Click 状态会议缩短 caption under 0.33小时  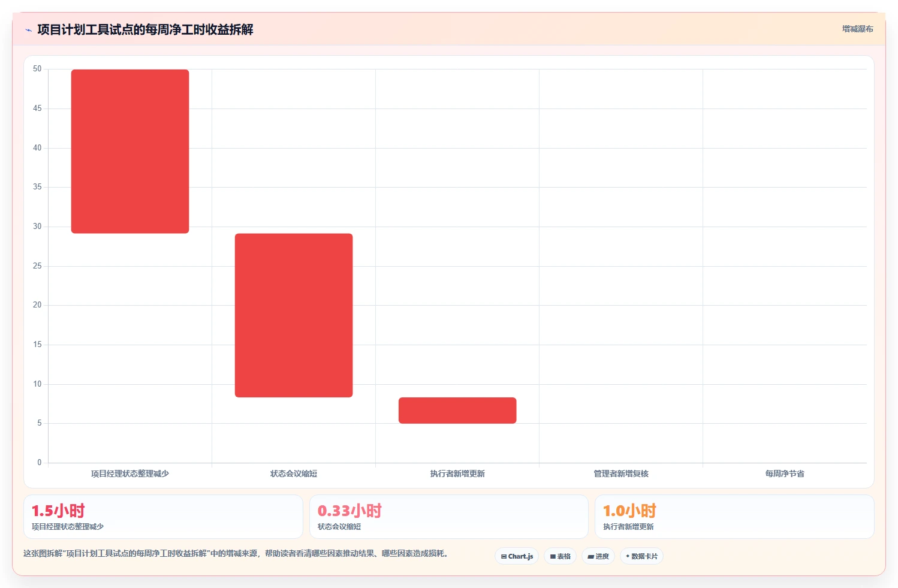pyautogui.click(x=339, y=527)
